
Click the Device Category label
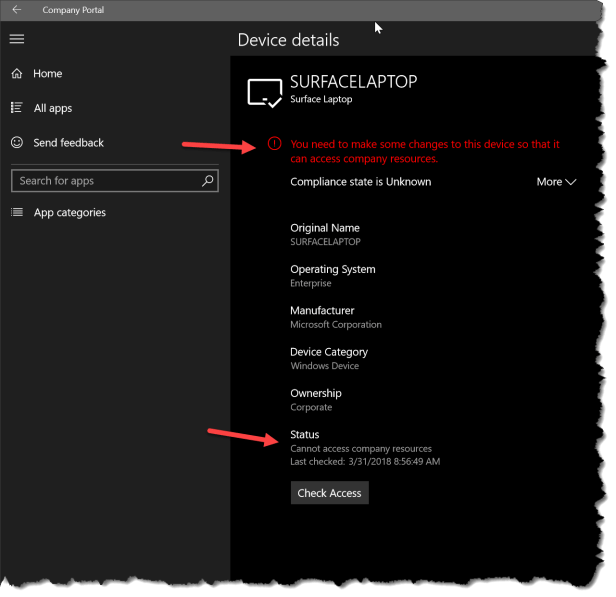pos(329,352)
